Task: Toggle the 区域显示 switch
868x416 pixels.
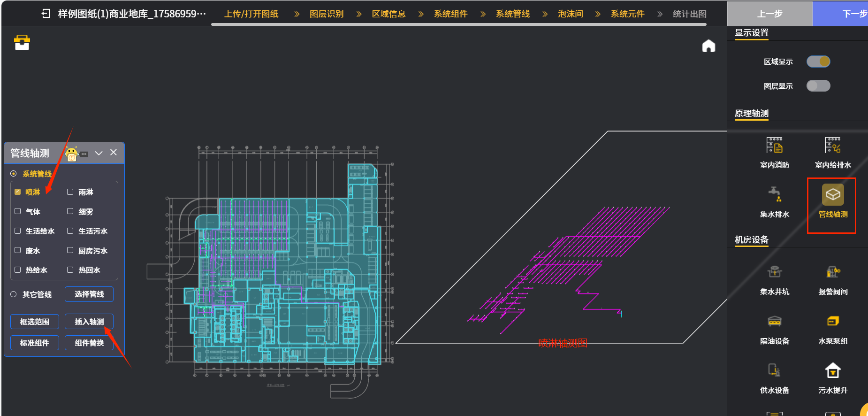Action: point(818,62)
